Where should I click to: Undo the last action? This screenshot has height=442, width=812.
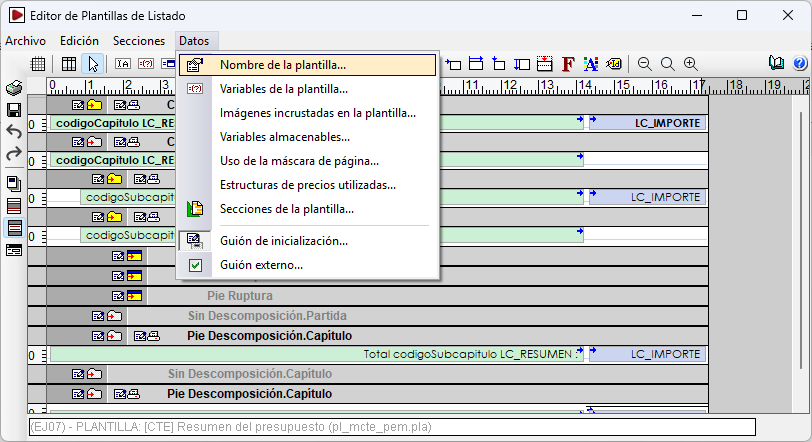pyautogui.click(x=14, y=132)
